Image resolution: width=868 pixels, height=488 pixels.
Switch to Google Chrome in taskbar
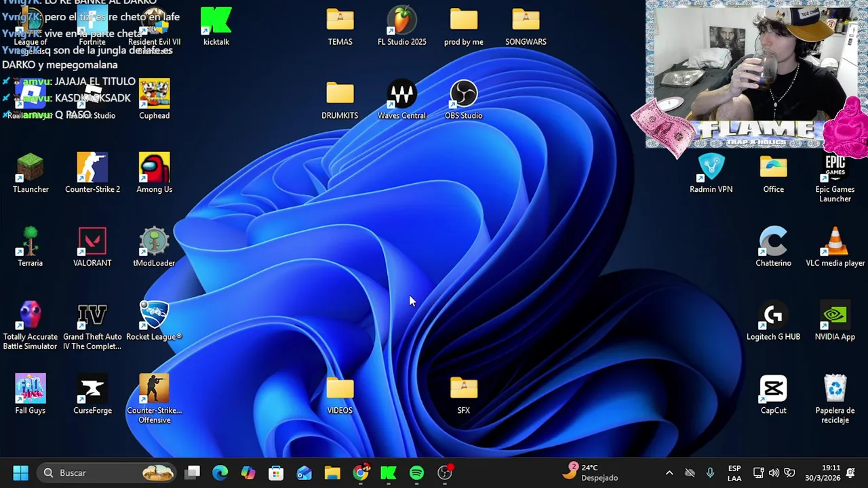(x=361, y=473)
